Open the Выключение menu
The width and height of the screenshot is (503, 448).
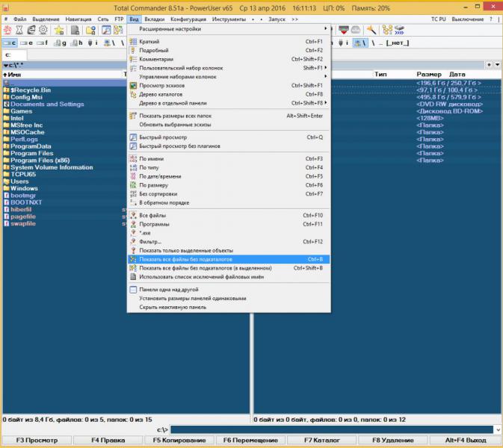[x=467, y=19]
